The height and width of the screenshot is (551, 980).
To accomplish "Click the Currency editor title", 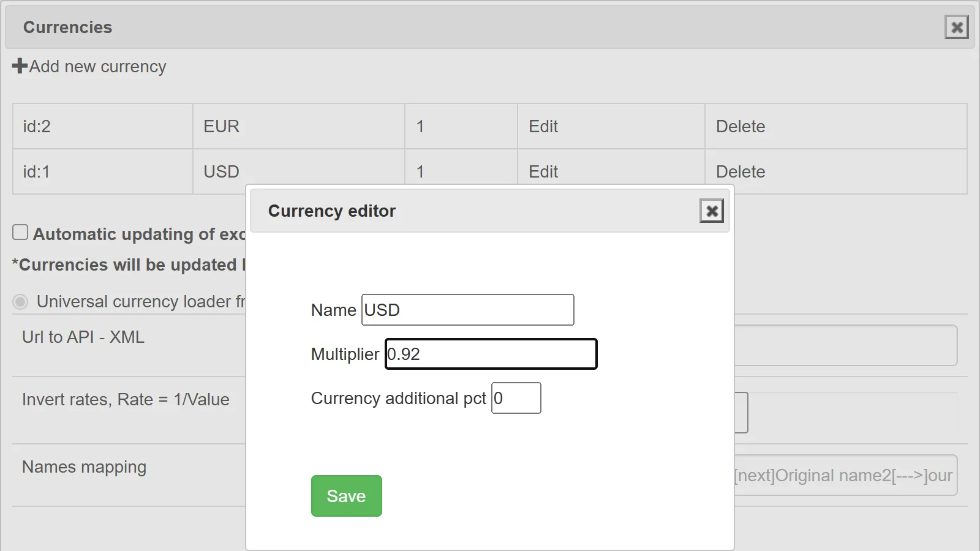I will point(332,211).
